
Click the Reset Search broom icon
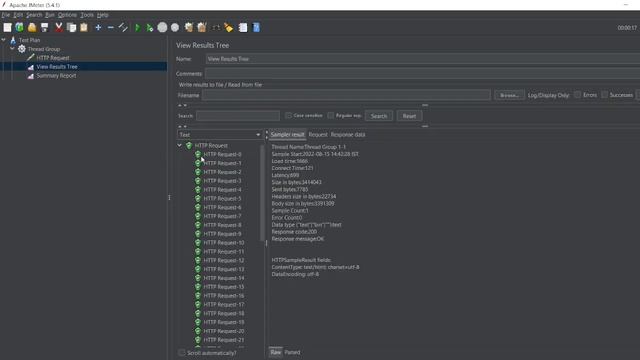coord(229,27)
